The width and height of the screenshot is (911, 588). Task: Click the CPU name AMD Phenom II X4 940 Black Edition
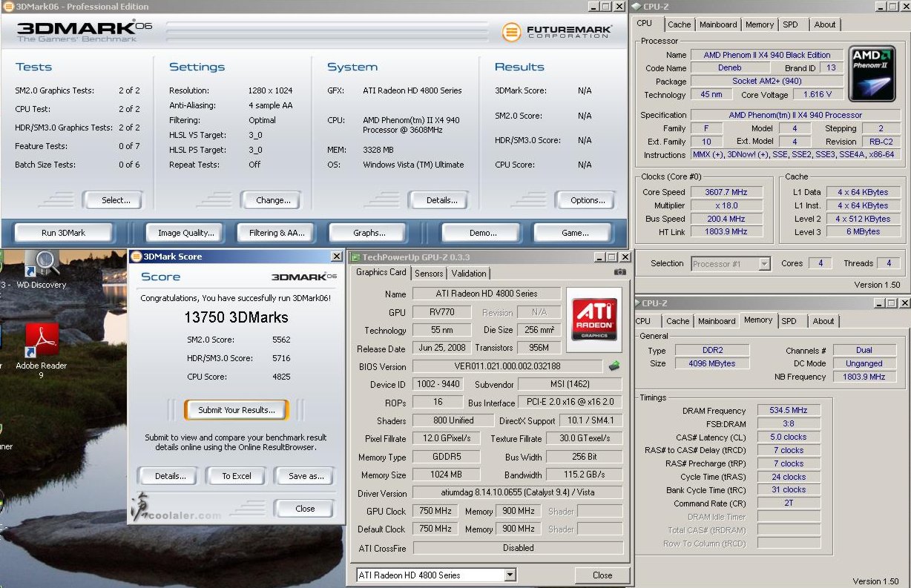766,55
